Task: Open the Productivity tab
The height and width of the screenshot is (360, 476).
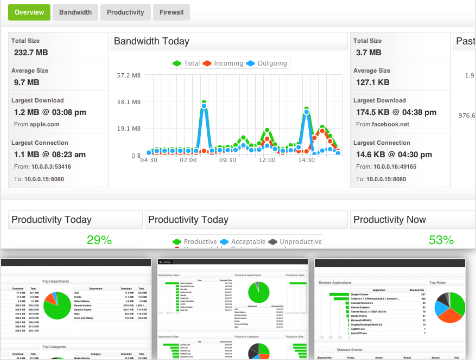Action: pyautogui.click(x=125, y=12)
